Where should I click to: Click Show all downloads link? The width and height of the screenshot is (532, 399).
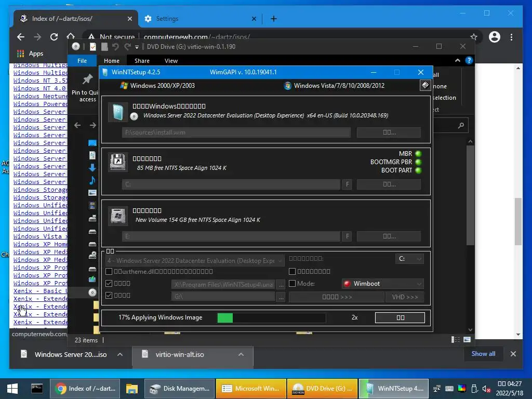[x=483, y=354]
